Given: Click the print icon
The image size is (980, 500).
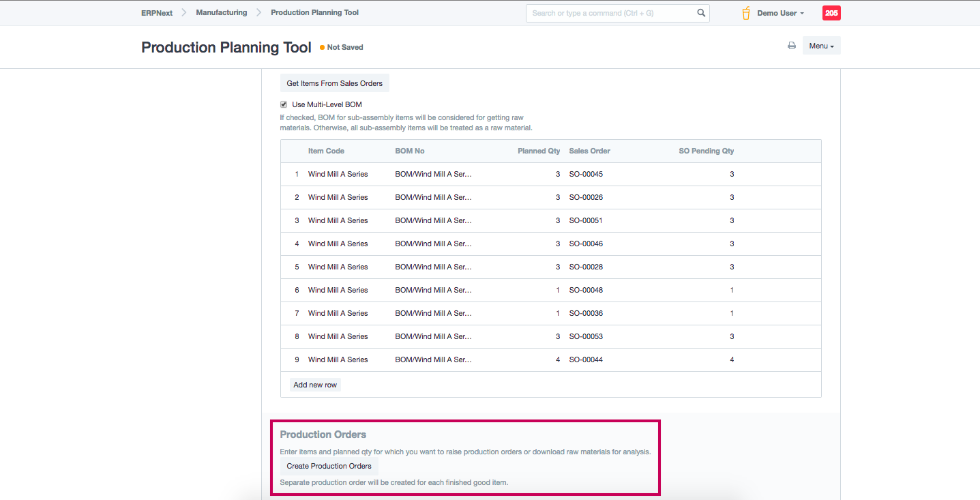Looking at the screenshot, I should coord(792,46).
